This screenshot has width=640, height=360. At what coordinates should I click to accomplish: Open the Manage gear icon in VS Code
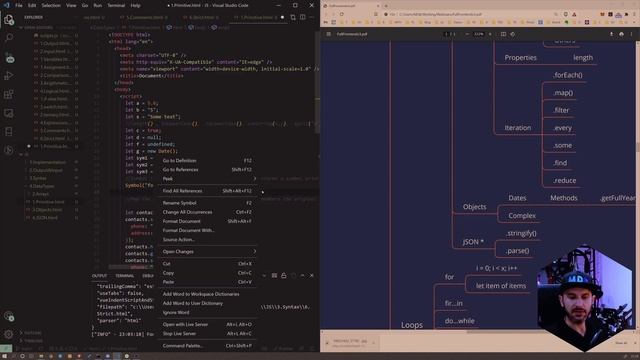pos(9,334)
